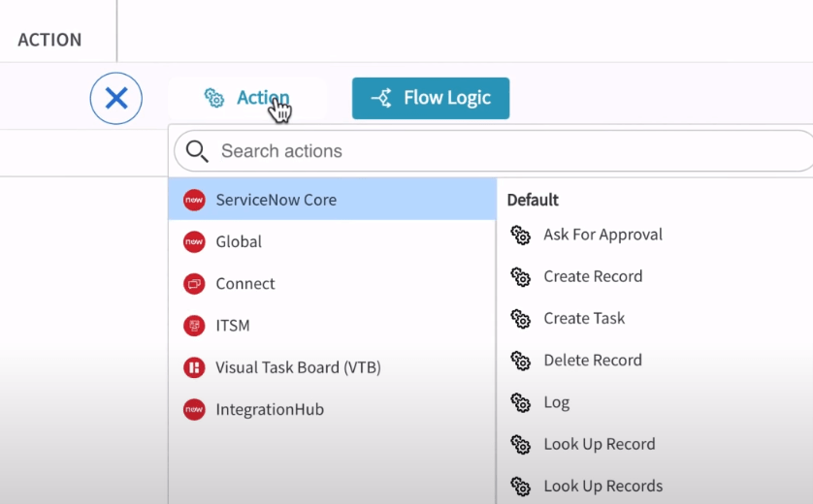
Task: Click the ACTION column header label
Action: tap(49, 40)
